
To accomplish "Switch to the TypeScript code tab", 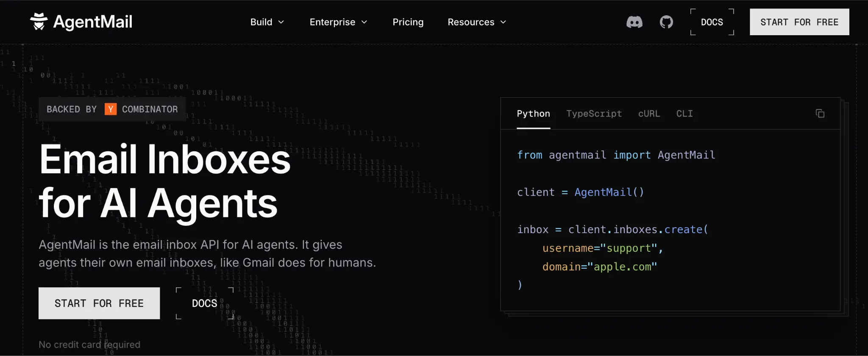I will (594, 114).
